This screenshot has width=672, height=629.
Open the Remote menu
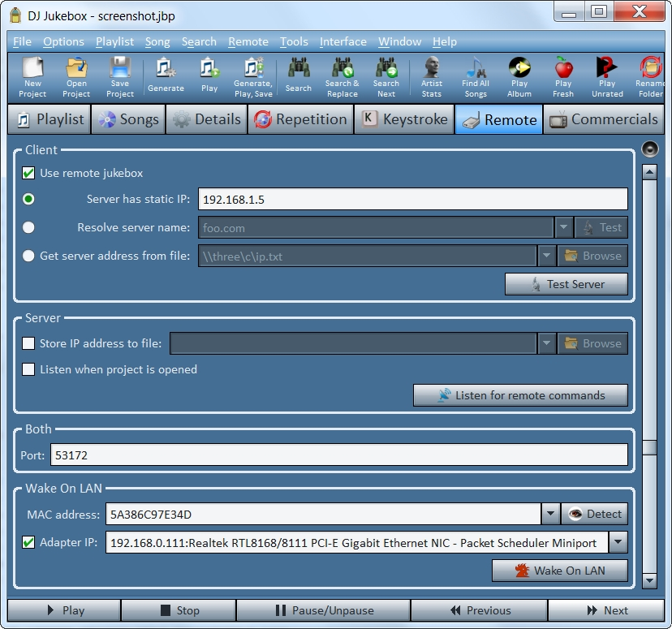[248, 41]
